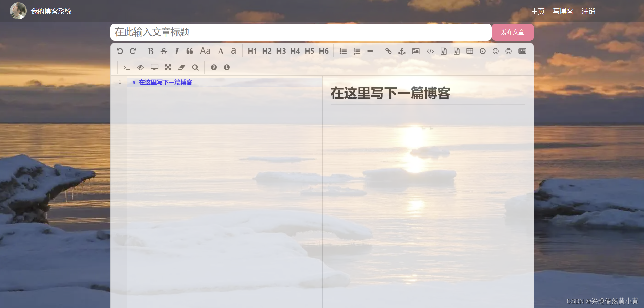
Task: Insert H6 heading
Action: click(x=324, y=51)
